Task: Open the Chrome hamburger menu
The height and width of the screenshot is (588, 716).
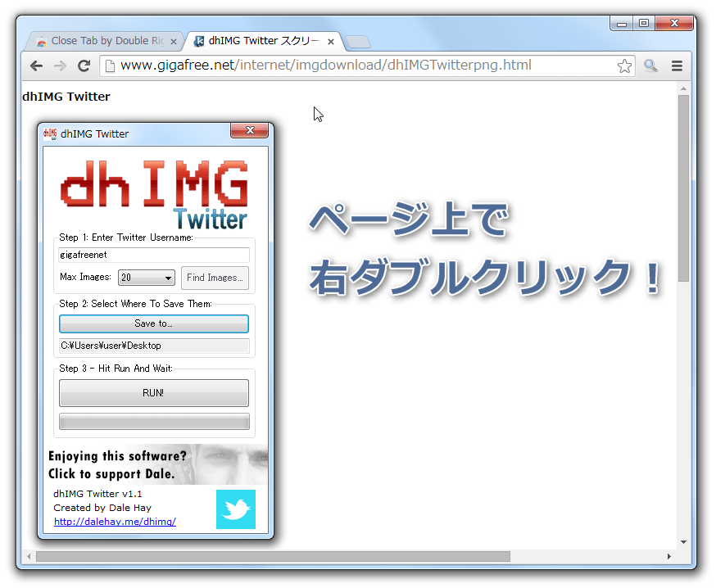Action: pos(677,66)
